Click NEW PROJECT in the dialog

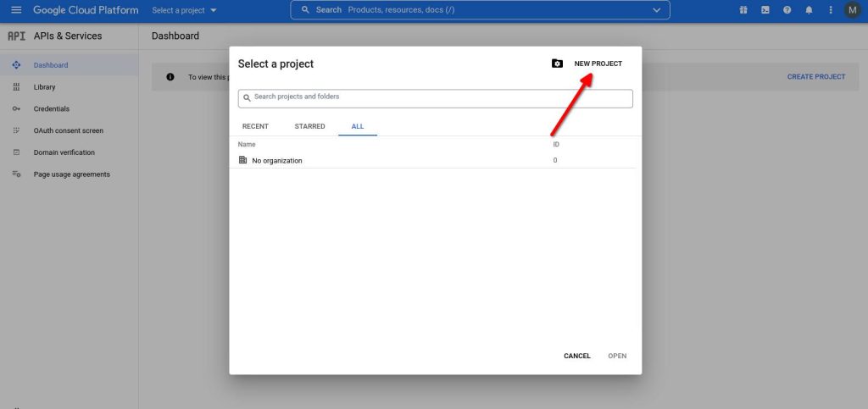pyautogui.click(x=598, y=64)
